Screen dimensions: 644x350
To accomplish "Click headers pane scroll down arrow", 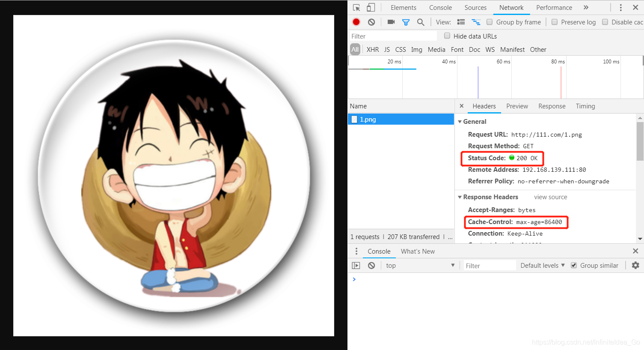I will pyautogui.click(x=640, y=239).
